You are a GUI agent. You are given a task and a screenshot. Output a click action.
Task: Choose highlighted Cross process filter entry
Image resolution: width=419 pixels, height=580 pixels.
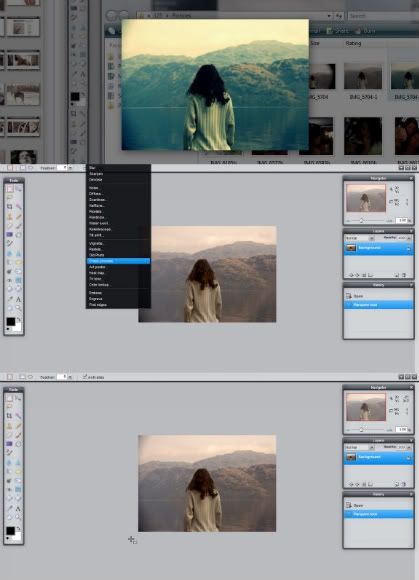[x=118, y=261]
